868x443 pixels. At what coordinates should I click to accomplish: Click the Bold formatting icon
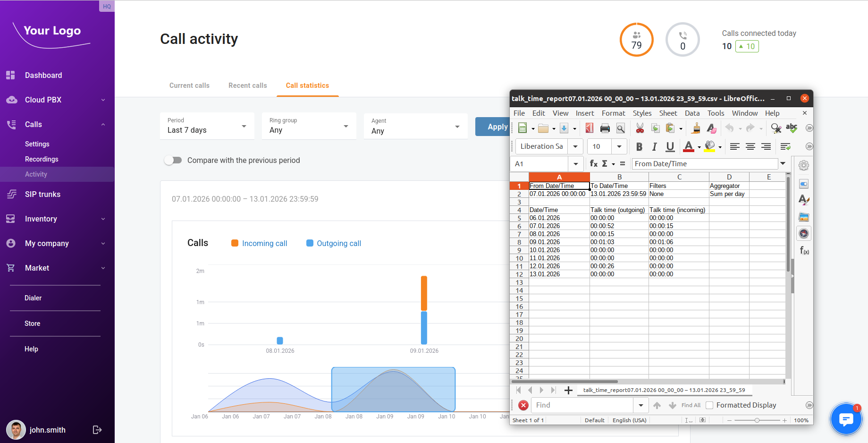tap(639, 147)
